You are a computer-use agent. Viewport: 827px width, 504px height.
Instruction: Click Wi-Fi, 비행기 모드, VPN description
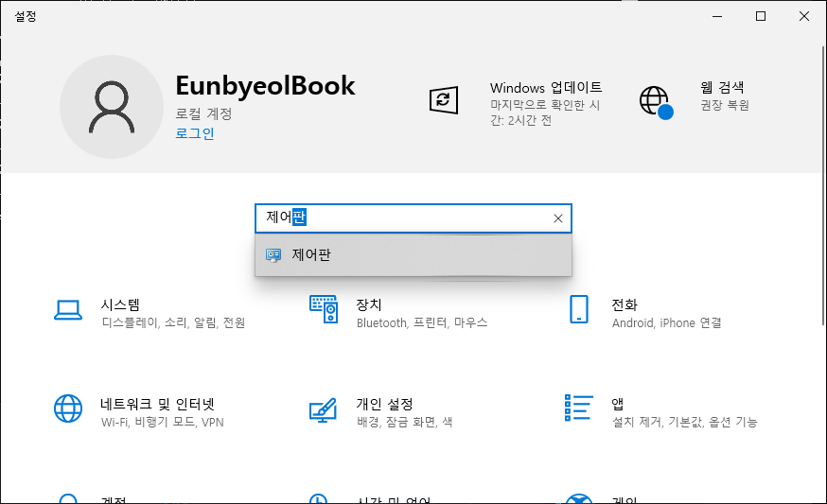pyautogui.click(x=163, y=423)
